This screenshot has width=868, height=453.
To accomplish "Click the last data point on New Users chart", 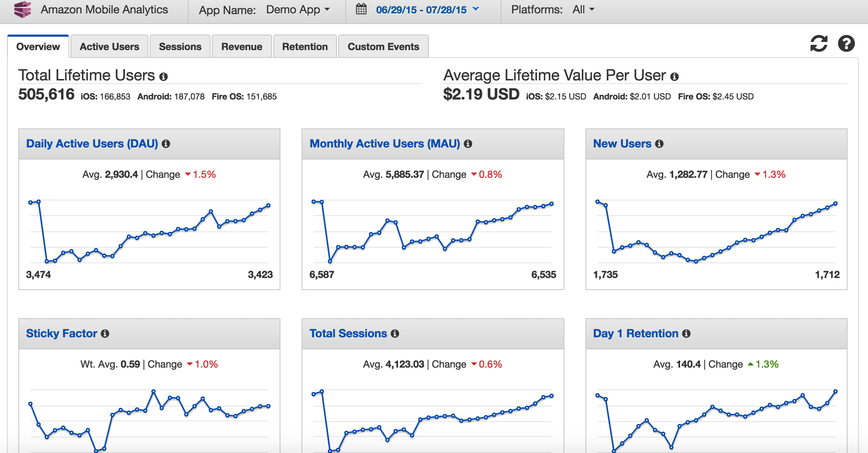I will pos(835,204).
